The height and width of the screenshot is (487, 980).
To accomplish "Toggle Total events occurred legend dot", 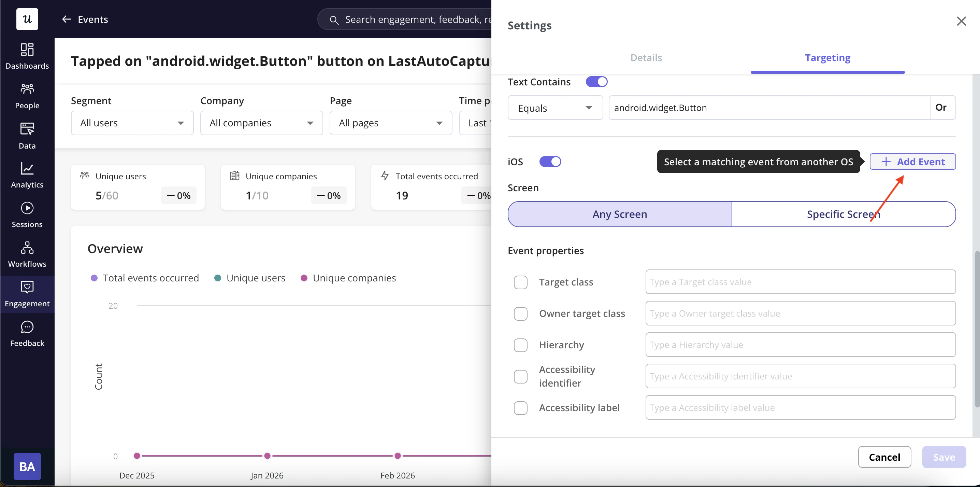I will point(94,278).
